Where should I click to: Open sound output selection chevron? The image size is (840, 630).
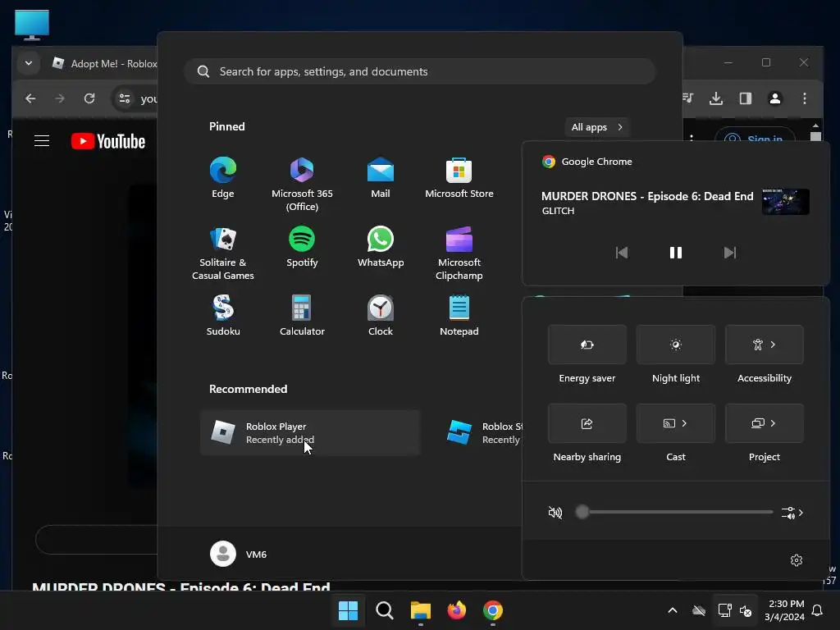click(x=793, y=513)
